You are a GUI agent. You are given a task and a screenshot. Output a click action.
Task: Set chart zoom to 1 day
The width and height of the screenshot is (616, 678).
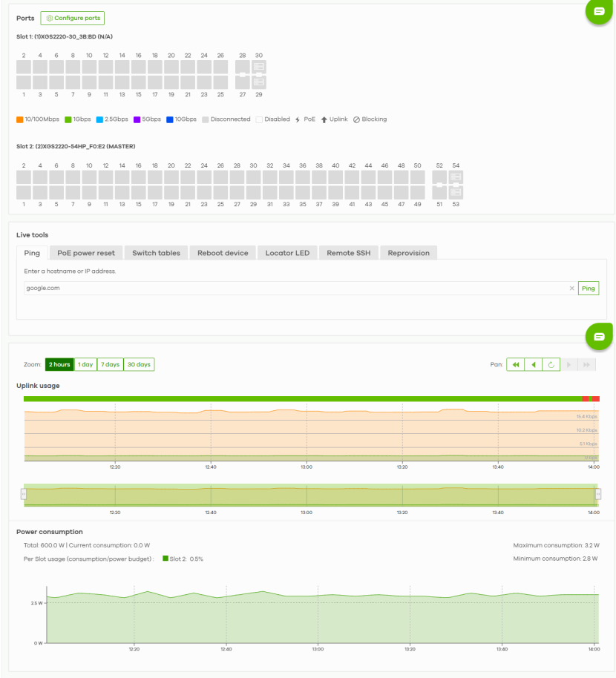coord(86,365)
